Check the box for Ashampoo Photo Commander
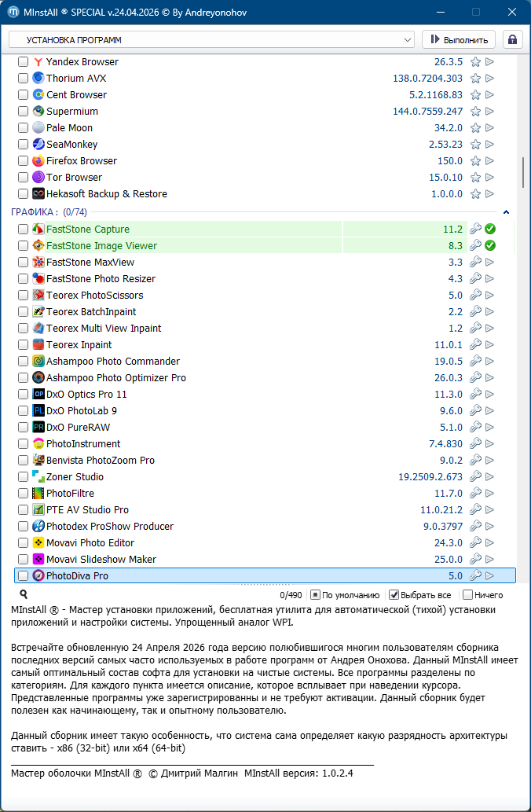 point(24,362)
